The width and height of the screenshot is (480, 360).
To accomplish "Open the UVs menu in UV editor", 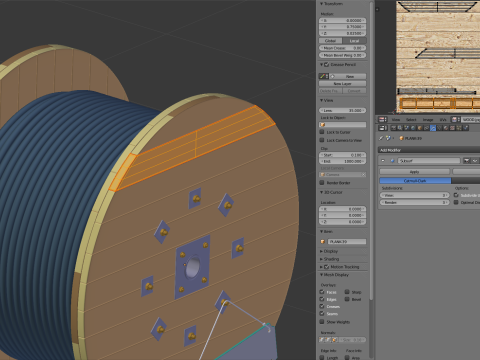I will click(x=443, y=119).
